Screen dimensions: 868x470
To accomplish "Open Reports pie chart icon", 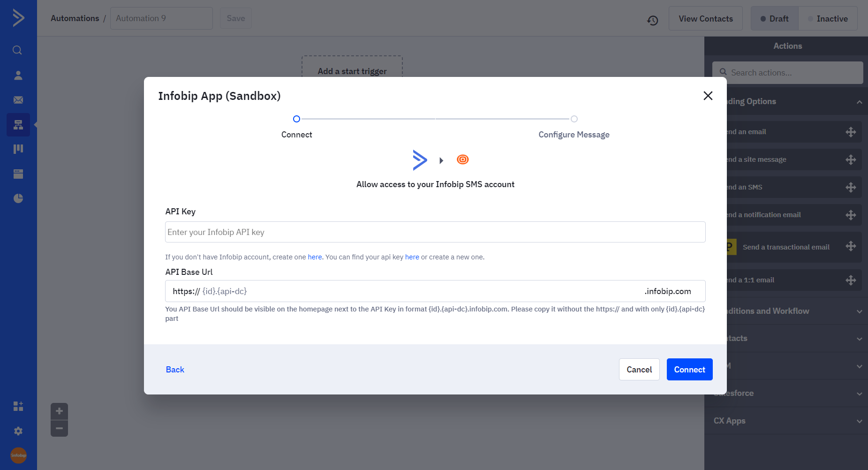I will pos(18,198).
